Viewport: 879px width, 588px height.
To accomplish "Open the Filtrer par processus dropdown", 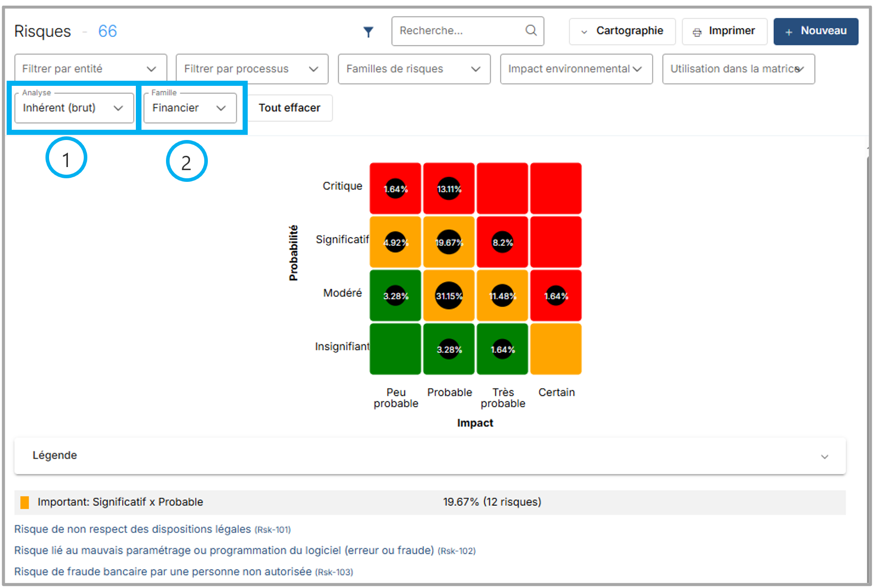I will [252, 69].
